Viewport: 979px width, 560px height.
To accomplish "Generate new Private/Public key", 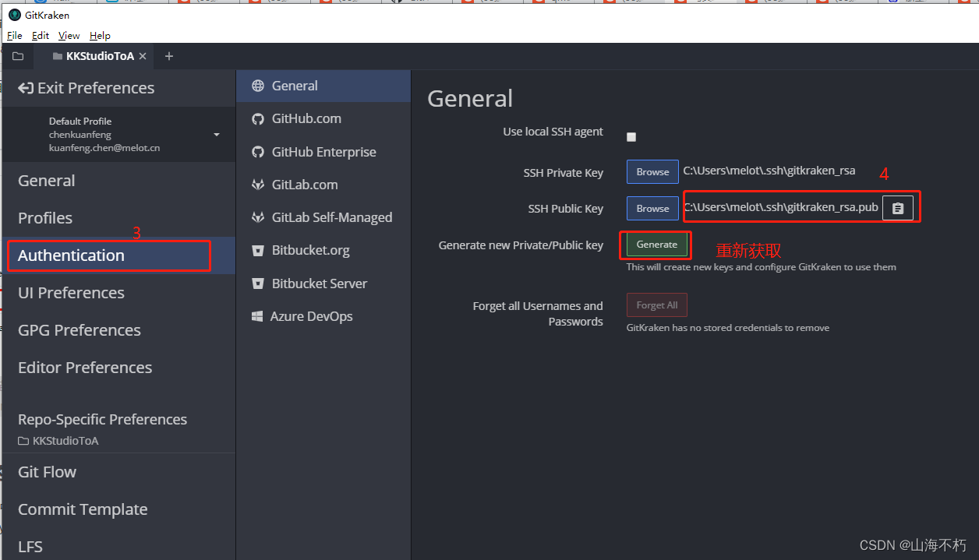I will pyautogui.click(x=656, y=245).
